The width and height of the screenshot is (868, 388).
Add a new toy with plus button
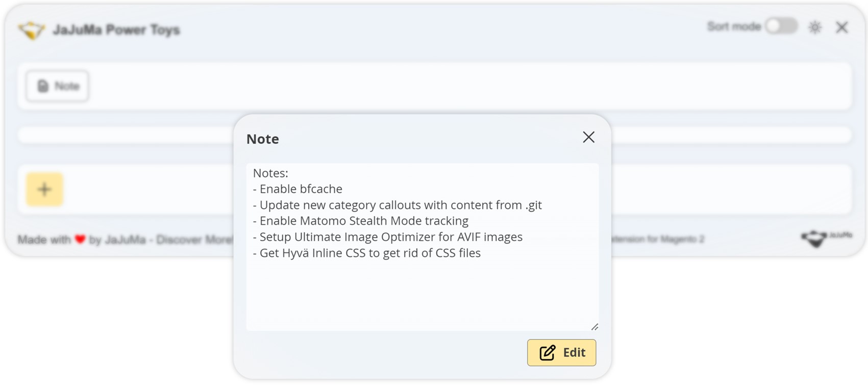(x=44, y=190)
